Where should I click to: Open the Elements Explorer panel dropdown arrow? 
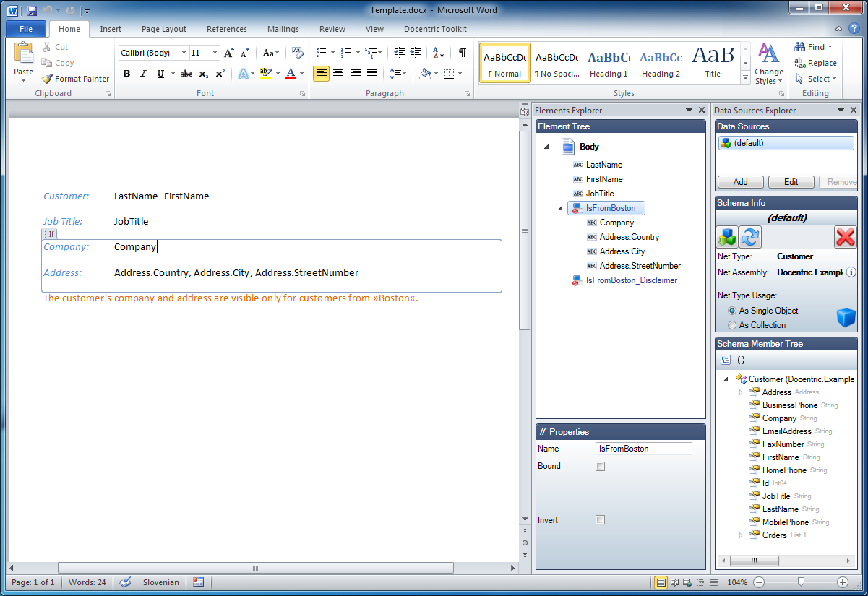[689, 110]
